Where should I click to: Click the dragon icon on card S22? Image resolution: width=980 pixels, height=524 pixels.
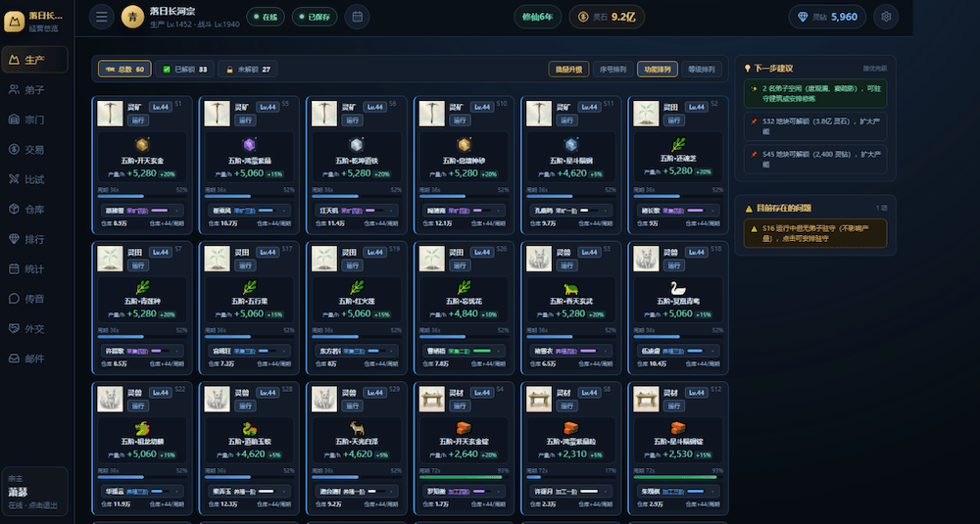click(142, 428)
